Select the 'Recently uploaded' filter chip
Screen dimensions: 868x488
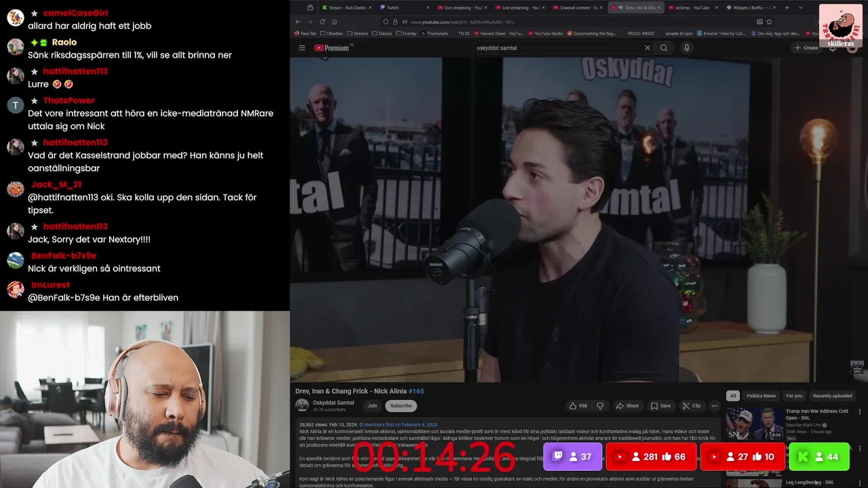point(833,396)
